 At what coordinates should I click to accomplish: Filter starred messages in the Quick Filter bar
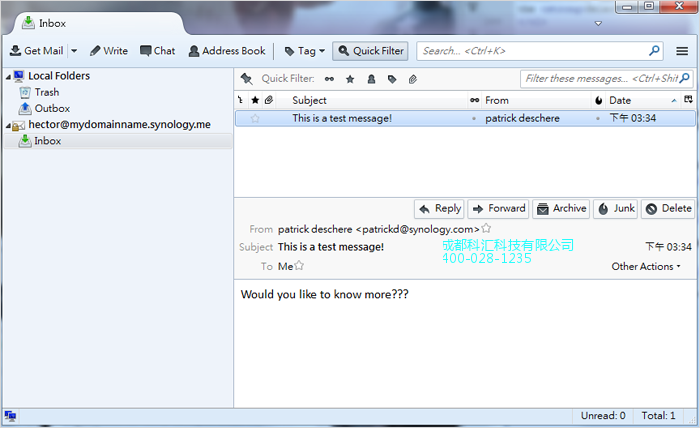[350, 78]
